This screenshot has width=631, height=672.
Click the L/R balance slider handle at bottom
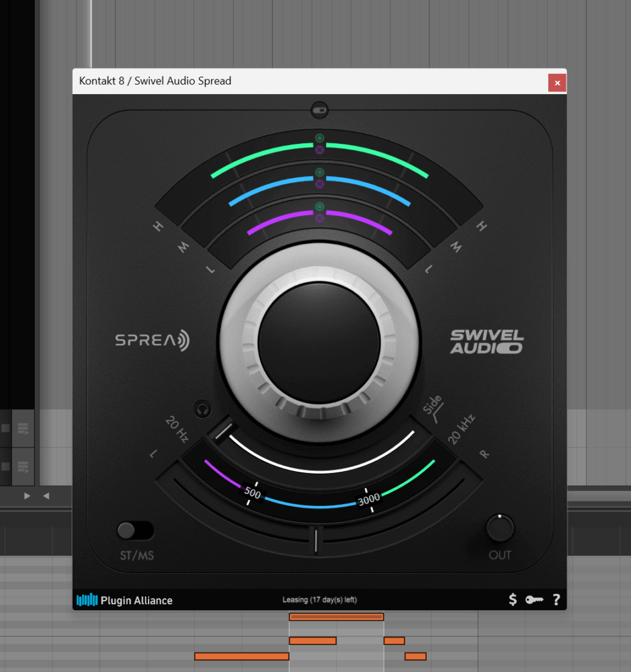[316, 540]
